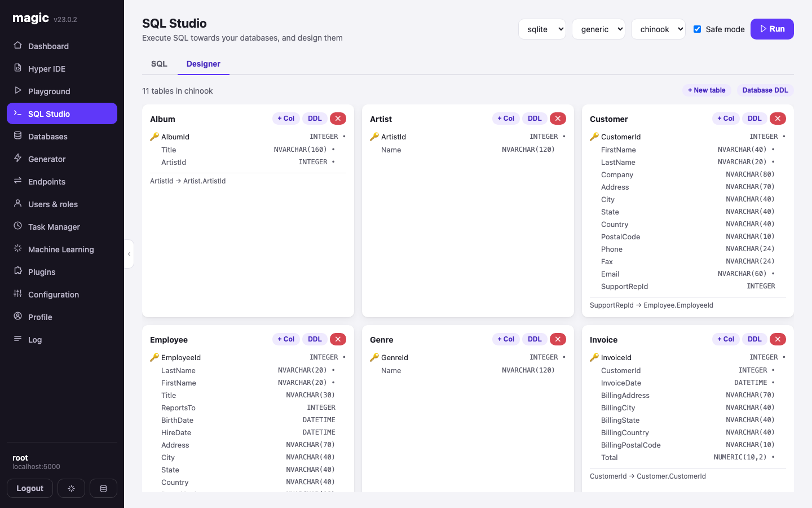Switch to the SQL tab

159,64
